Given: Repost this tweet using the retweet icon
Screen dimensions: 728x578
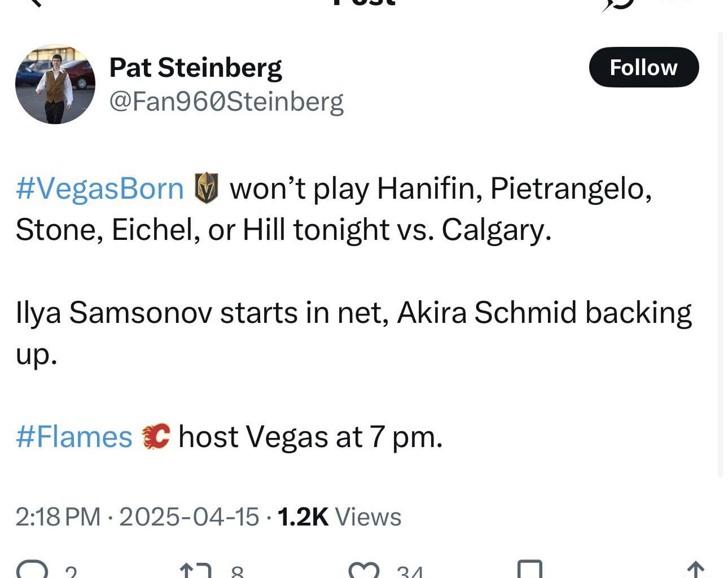Looking at the screenshot, I should (x=195, y=571).
